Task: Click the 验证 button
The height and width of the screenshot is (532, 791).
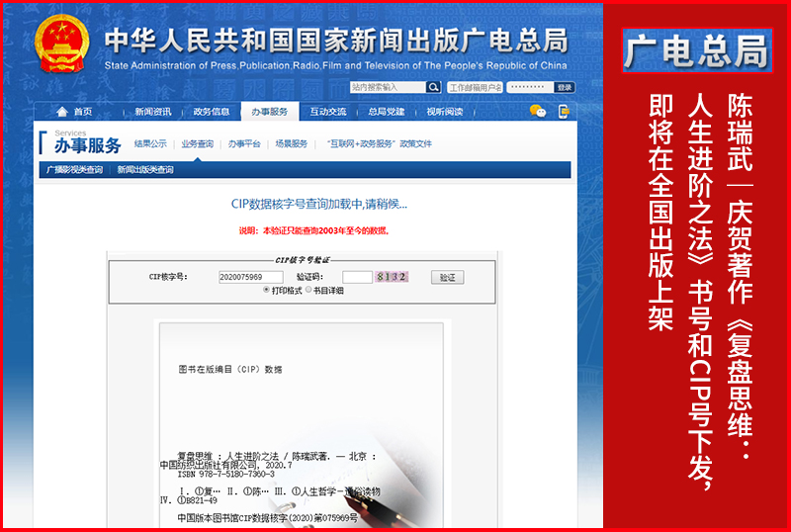Action: [447, 277]
